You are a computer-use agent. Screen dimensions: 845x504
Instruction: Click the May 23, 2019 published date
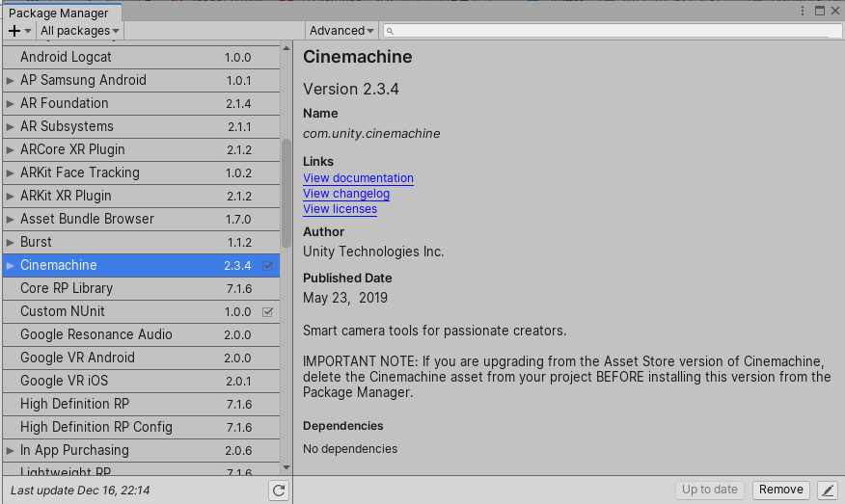345,298
